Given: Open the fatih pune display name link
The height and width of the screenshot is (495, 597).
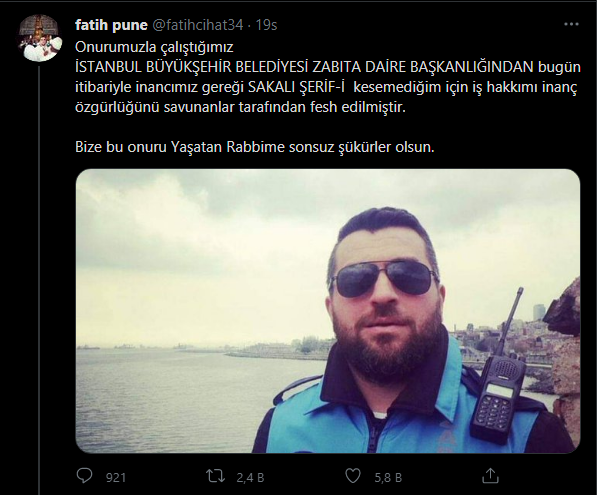Looking at the screenshot, I should click(111, 25).
